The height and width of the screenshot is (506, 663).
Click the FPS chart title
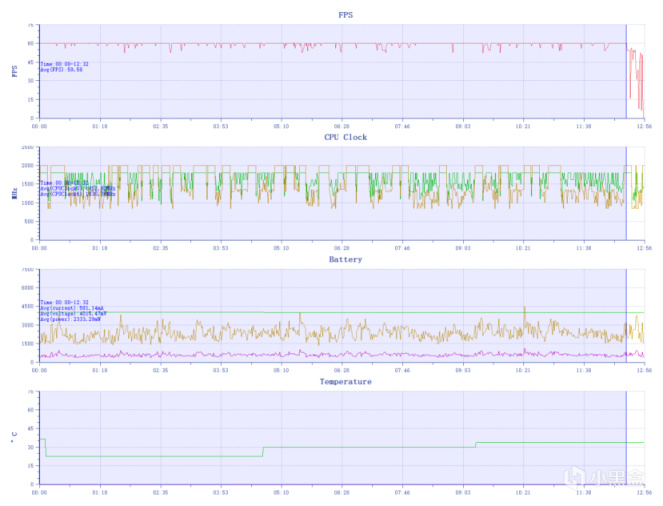(x=345, y=15)
